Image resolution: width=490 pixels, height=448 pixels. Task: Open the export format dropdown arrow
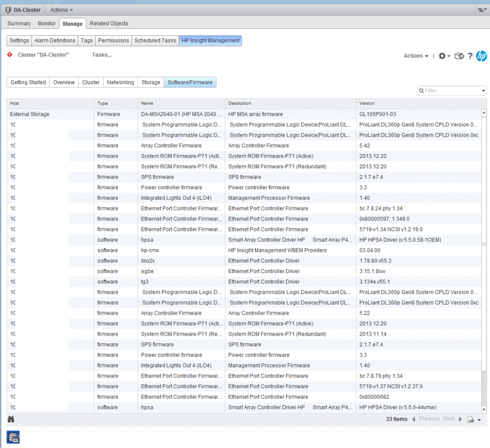click(x=479, y=419)
